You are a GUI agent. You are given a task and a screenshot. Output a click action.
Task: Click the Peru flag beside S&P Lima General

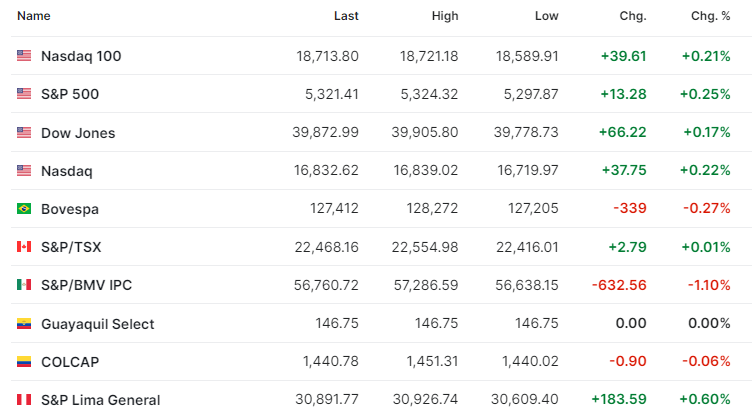pos(24,400)
